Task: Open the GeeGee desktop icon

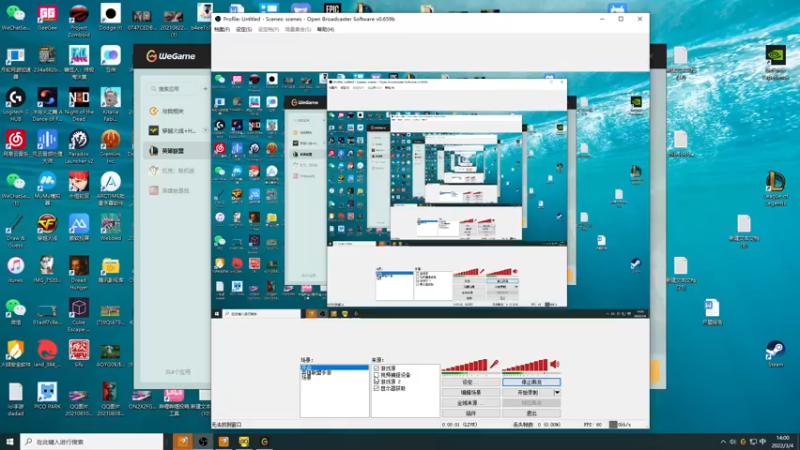Action: pos(47,17)
